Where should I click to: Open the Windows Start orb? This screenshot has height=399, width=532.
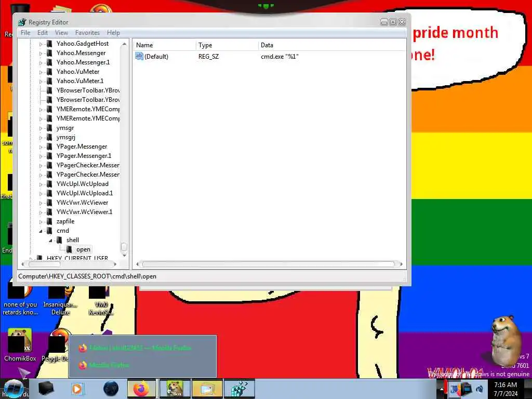coord(14,389)
